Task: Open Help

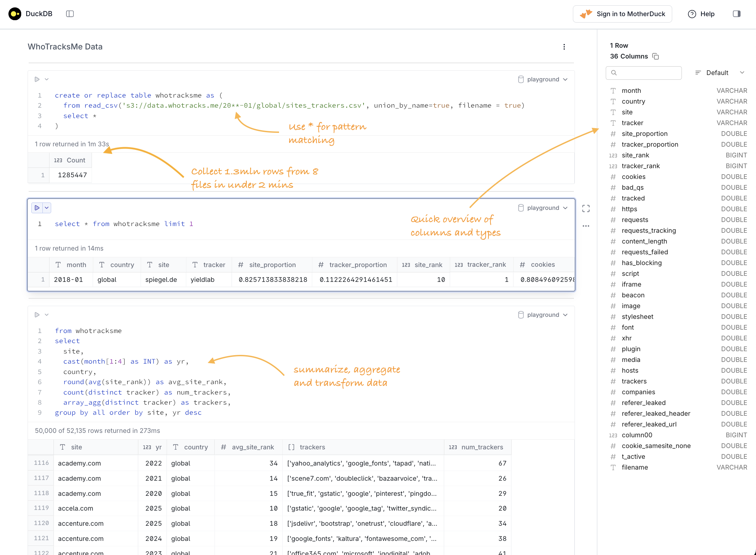Action: click(701, 14)
